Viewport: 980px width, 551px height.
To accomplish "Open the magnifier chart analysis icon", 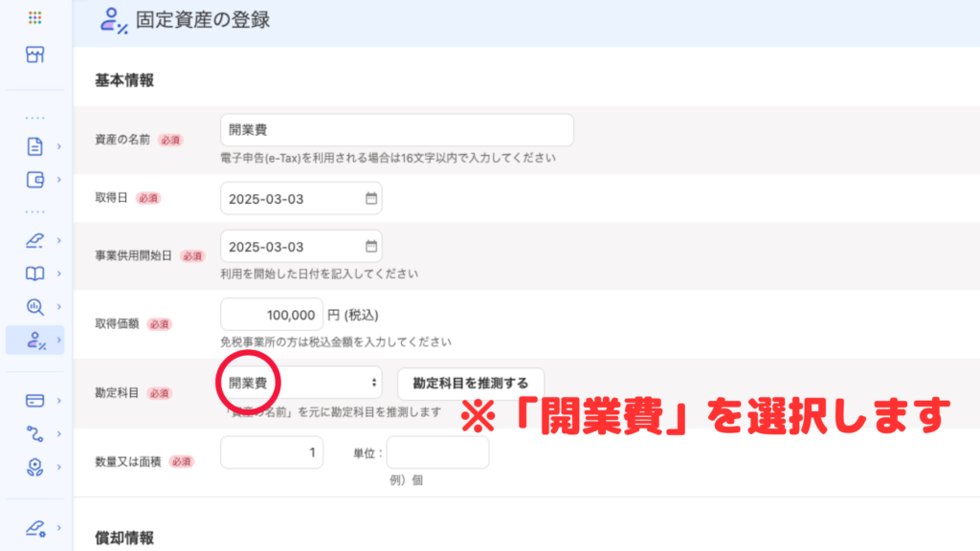I will (x=34, y=307).
